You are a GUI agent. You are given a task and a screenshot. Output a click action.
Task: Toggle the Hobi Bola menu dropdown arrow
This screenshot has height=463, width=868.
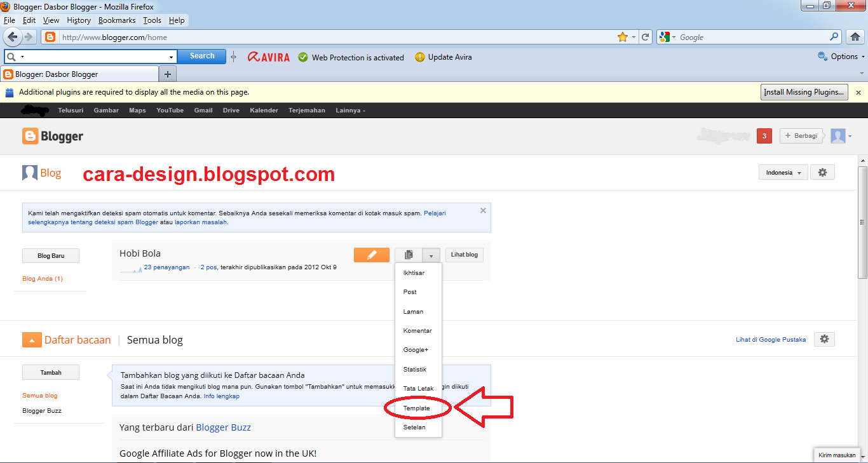tap(431, 255)
